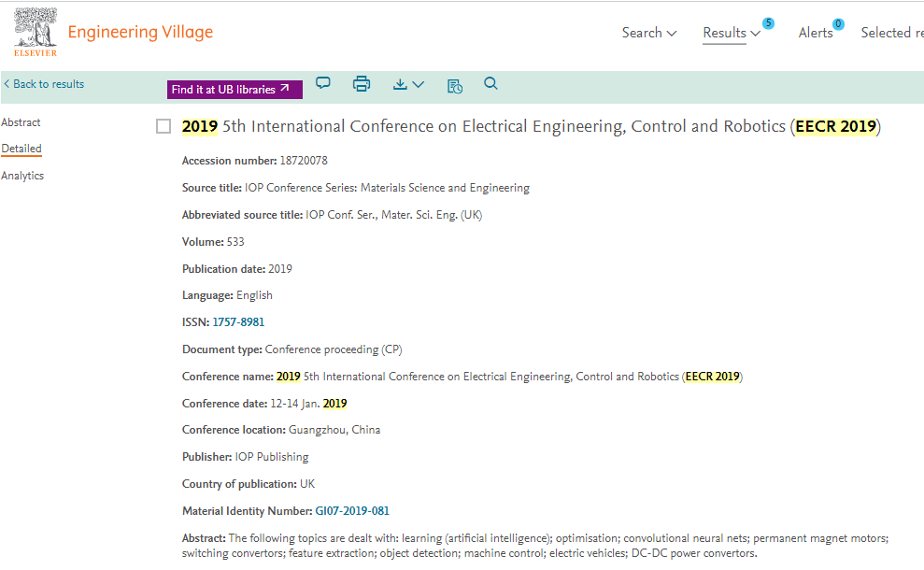Click the back chevron before Back to results
The height and width of the screenshot is (570, 924).
pos(7,84)
